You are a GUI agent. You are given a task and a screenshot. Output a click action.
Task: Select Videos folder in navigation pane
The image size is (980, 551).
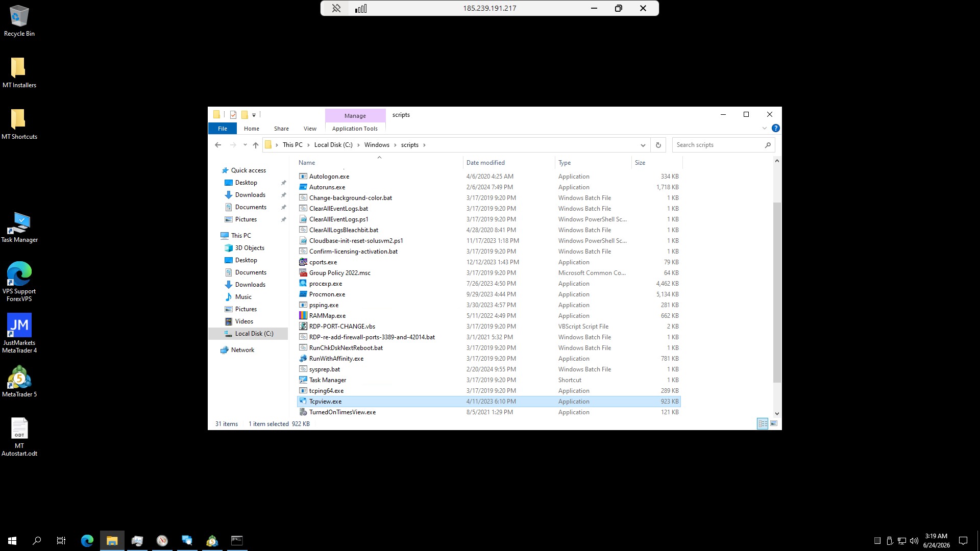[244, 321]
